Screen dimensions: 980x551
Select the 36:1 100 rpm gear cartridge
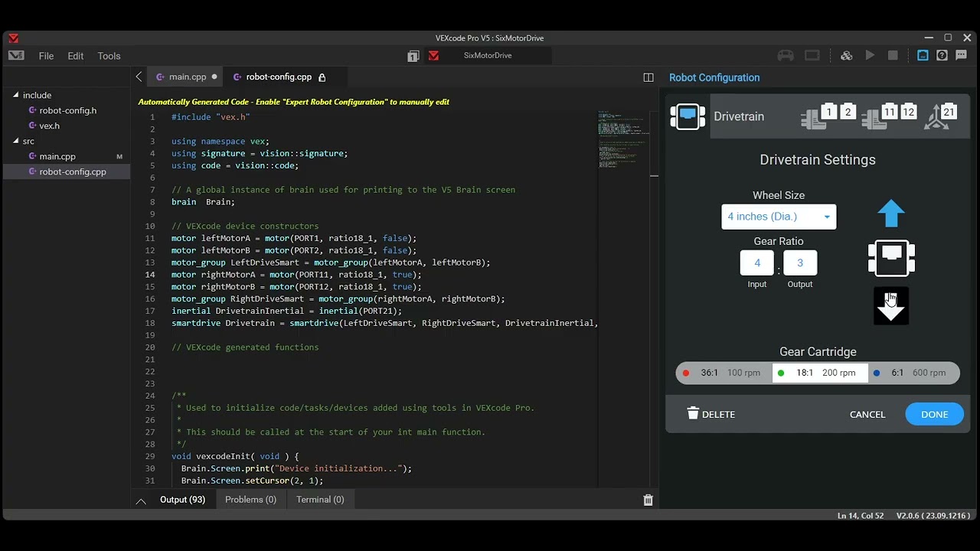(x=724, y=373)
